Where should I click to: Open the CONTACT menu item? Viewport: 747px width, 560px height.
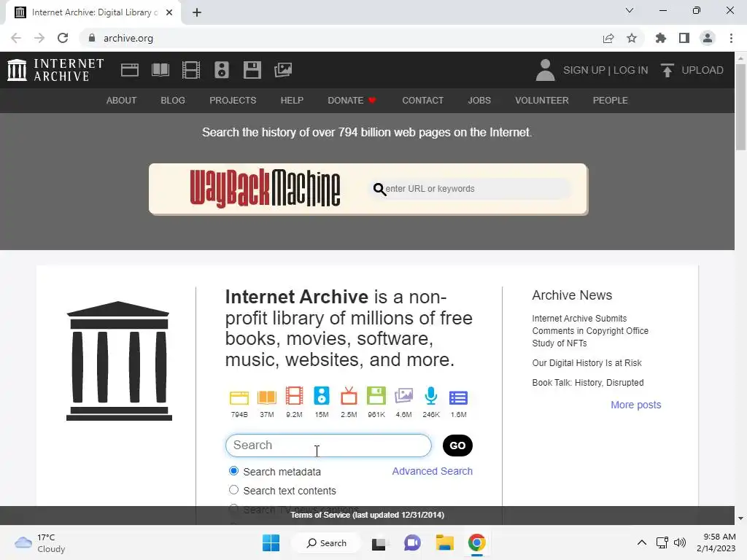click(422, 101)
